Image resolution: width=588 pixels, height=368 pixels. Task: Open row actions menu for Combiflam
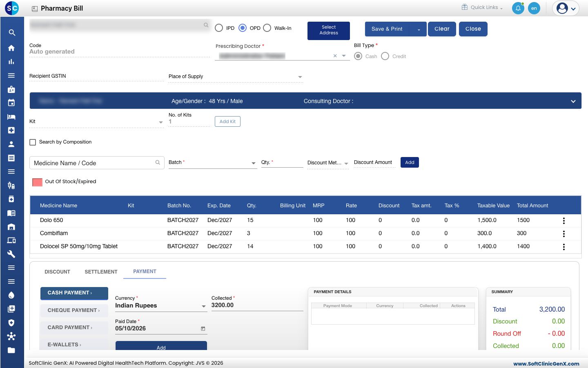point(564,233)
